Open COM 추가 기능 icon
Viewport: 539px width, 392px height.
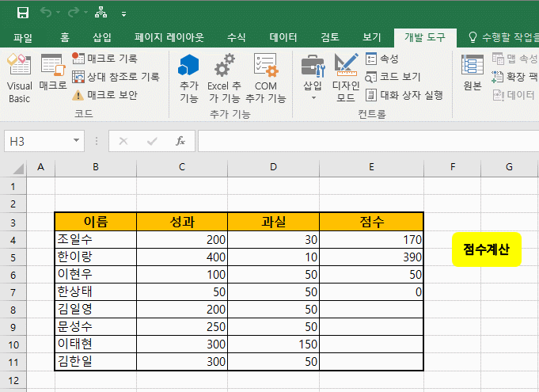(x=266, y=78)
